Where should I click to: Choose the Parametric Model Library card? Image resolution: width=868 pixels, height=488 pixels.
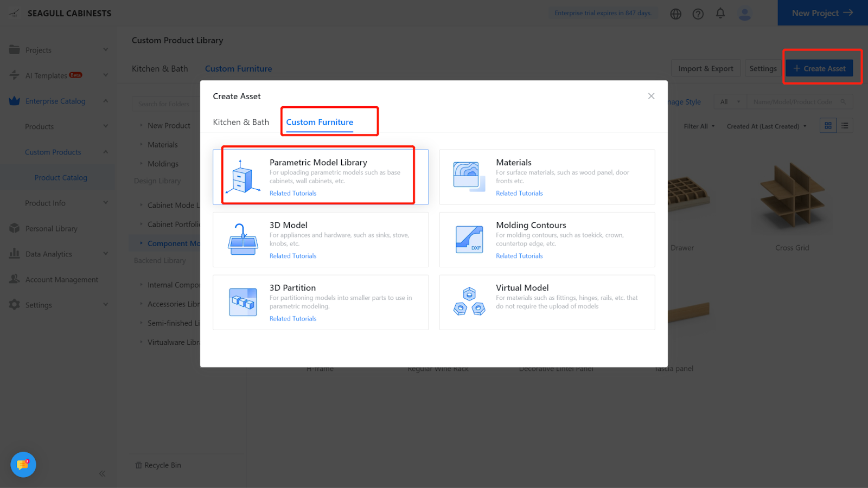pyautogui.click(x=320, y=177)
